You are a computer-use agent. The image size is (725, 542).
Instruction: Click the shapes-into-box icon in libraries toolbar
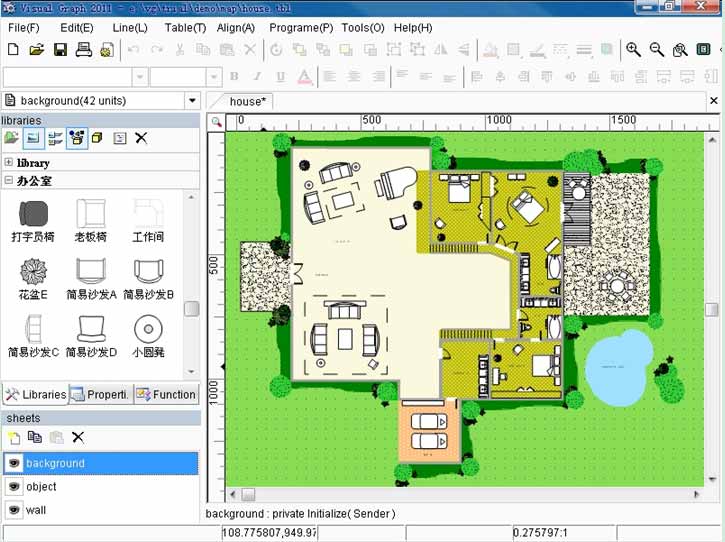coord(77,138)
